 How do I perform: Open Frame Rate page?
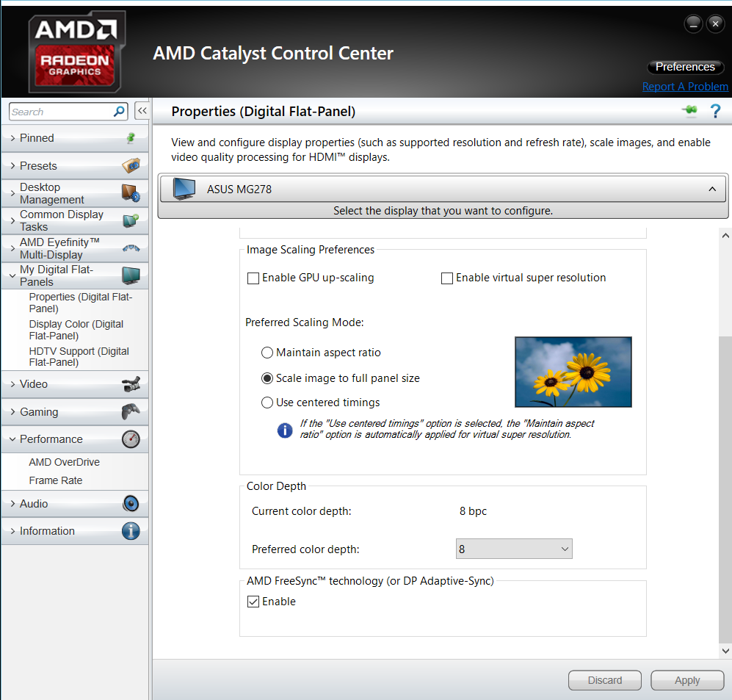point(56,480)
